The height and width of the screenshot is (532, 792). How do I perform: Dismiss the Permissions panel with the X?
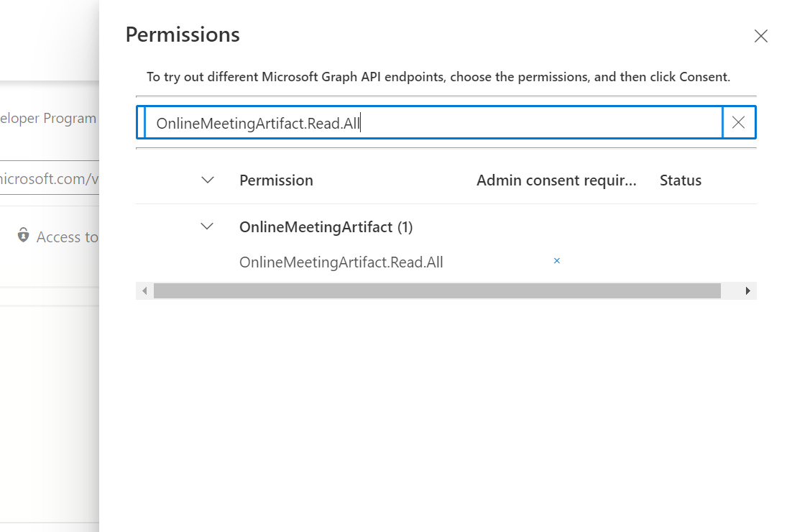tap(761, 36)
